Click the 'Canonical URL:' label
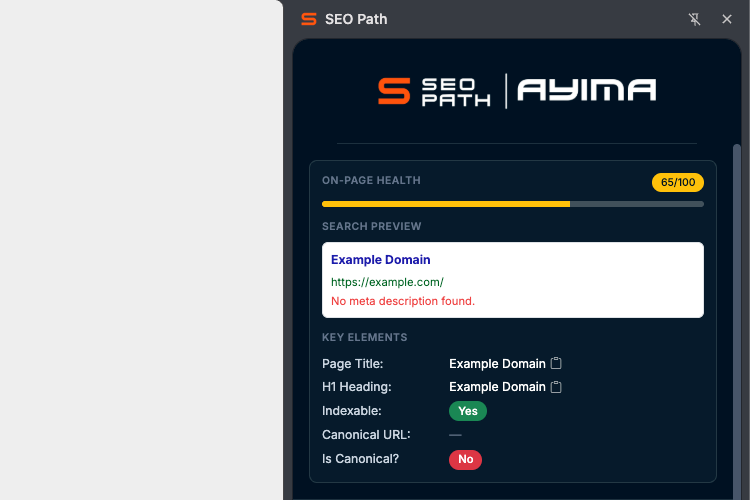 [x=366, y=435]
